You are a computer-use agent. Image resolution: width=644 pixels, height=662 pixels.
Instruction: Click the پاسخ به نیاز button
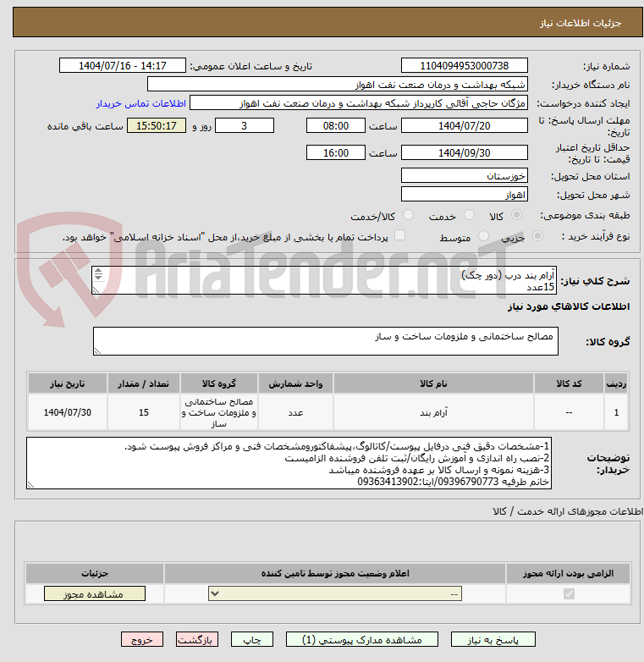point(493,640)
